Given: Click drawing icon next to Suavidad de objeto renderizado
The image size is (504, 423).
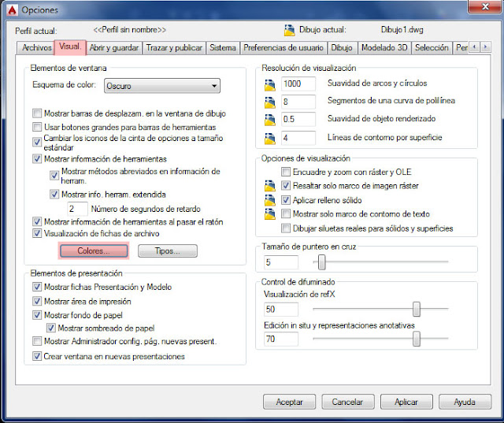Looking at the screenshot, I should (x=269, y=120).
